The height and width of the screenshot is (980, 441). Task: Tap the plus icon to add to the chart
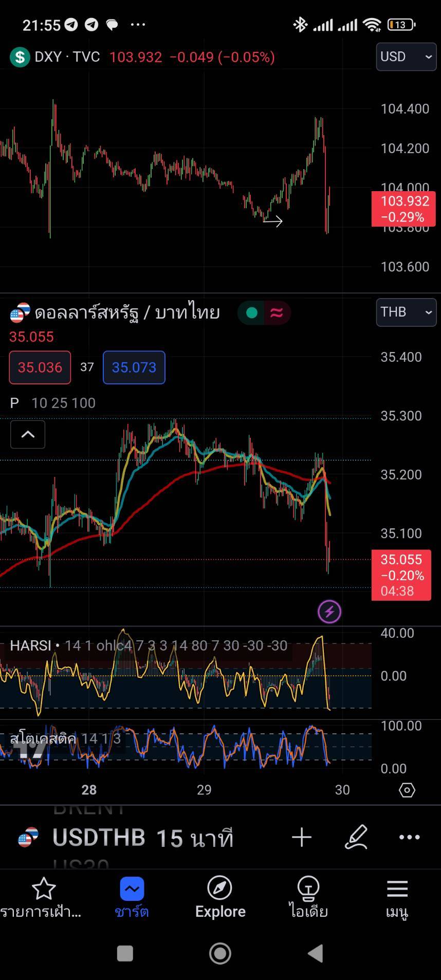[302, 837]
